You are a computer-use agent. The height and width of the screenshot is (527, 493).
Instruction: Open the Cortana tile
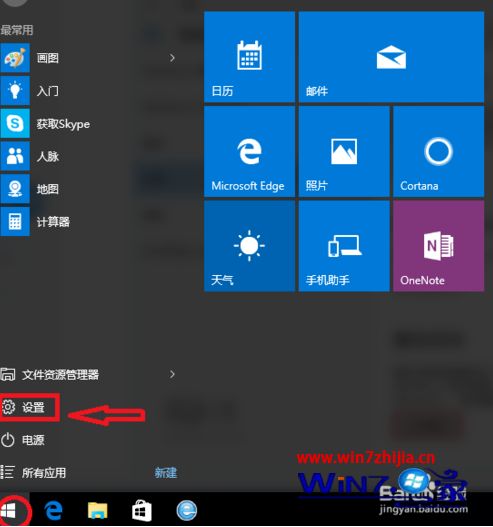point(439,151)
